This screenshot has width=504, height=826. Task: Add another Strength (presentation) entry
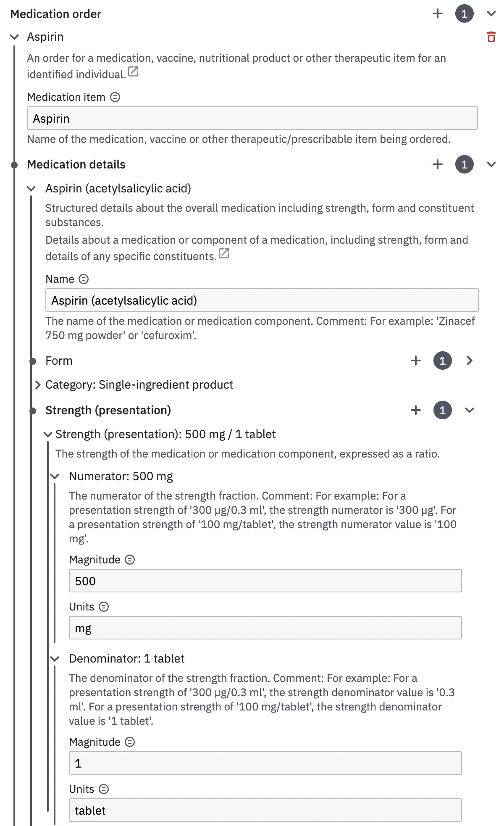click(416, 410)
